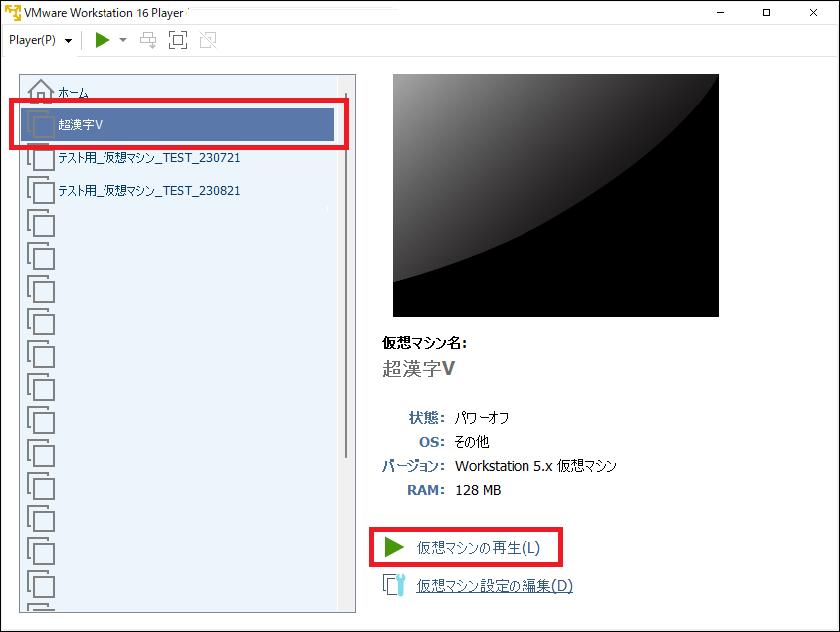Open the Player menu dropdown arrow
Screen dimensions: 840x632
(x=67, y=40)
